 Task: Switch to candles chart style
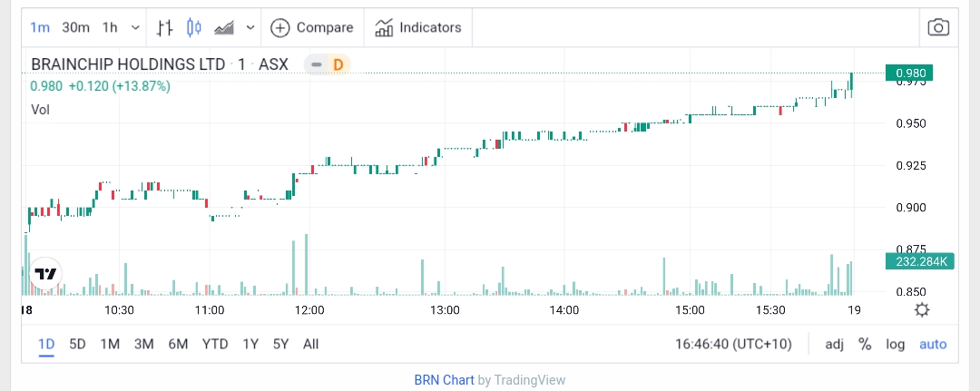[x=194, y=27]
